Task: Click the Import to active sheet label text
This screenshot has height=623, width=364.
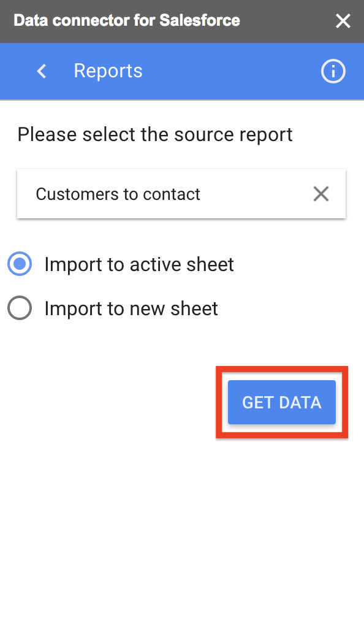Action: coord(139,265)
